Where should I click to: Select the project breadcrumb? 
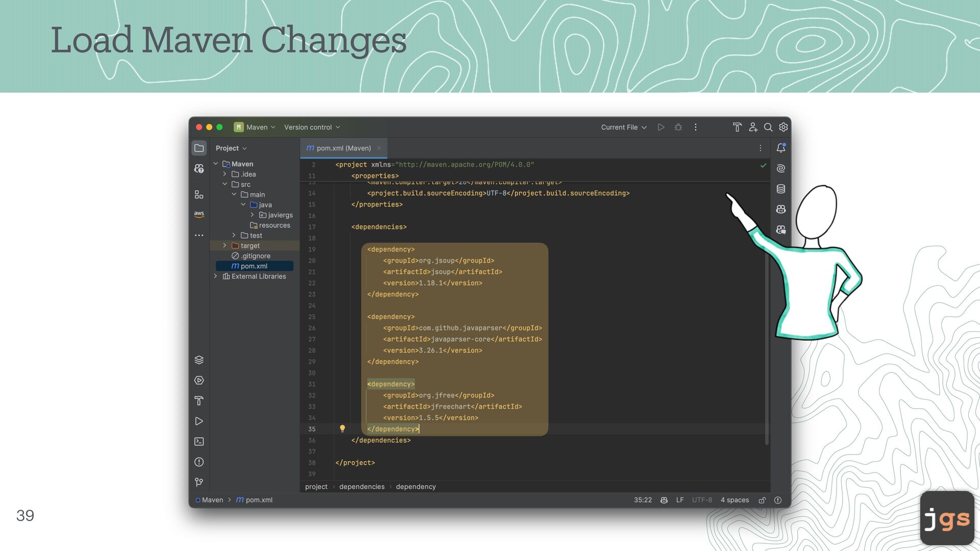pyautogui.click(x=316, y=487)
